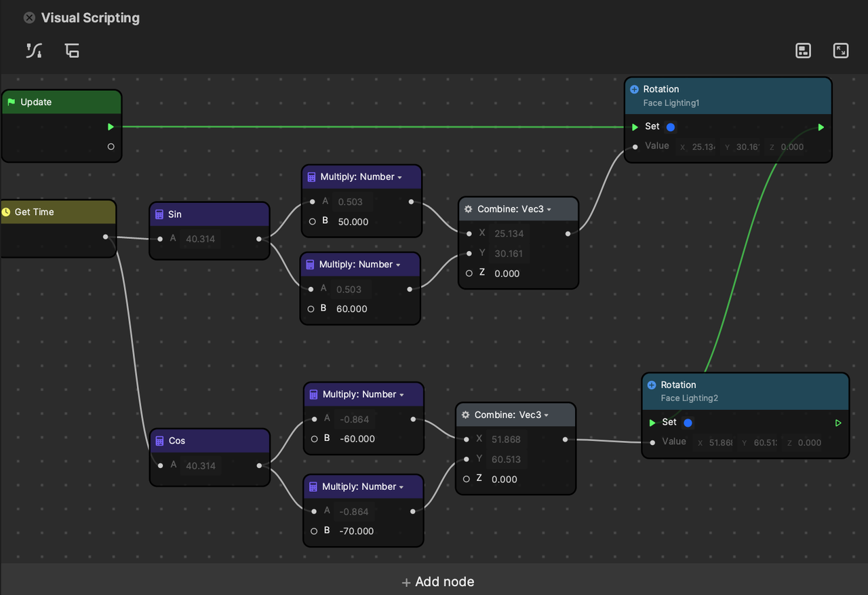Edit the B value 50.000 field

(353, 222)
